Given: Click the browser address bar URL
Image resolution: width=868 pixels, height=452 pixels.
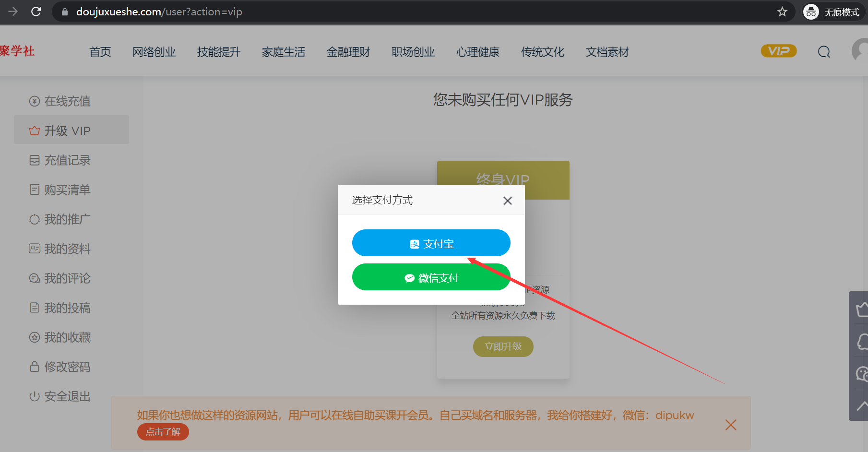Looking at the screenshot, I should tap(159, 12).
